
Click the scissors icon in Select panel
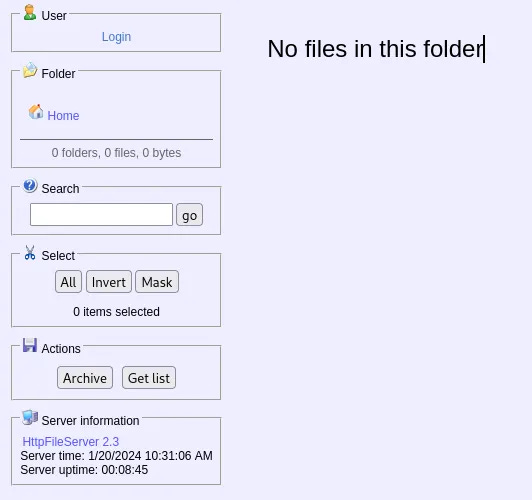30,253
